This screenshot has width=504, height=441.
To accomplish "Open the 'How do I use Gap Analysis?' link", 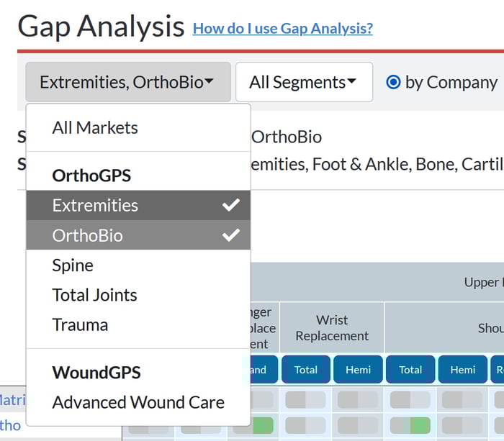I will tap(282, 29).
